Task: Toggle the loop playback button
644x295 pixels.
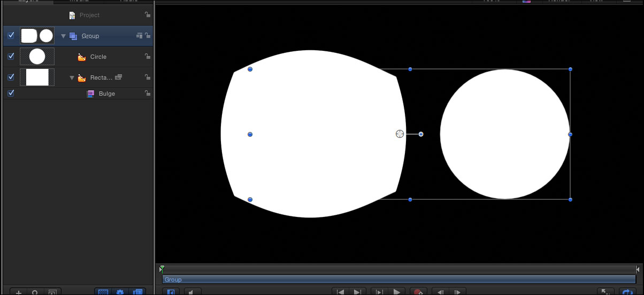Action: pyautogui.click(x=626, y=292)
